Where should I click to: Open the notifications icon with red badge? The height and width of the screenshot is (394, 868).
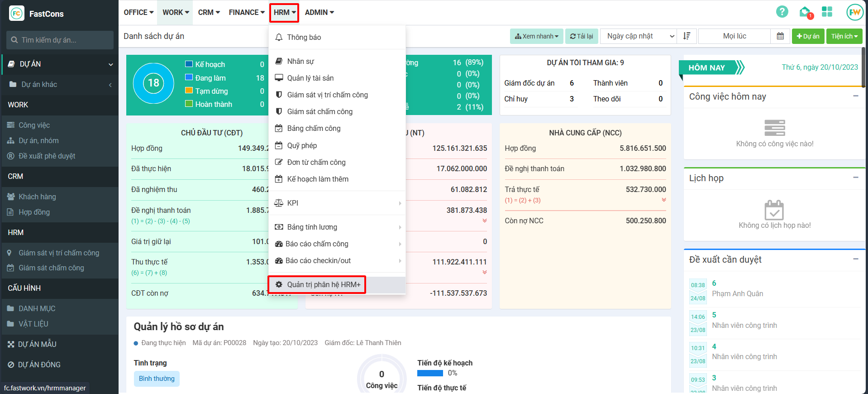point(805,12)
